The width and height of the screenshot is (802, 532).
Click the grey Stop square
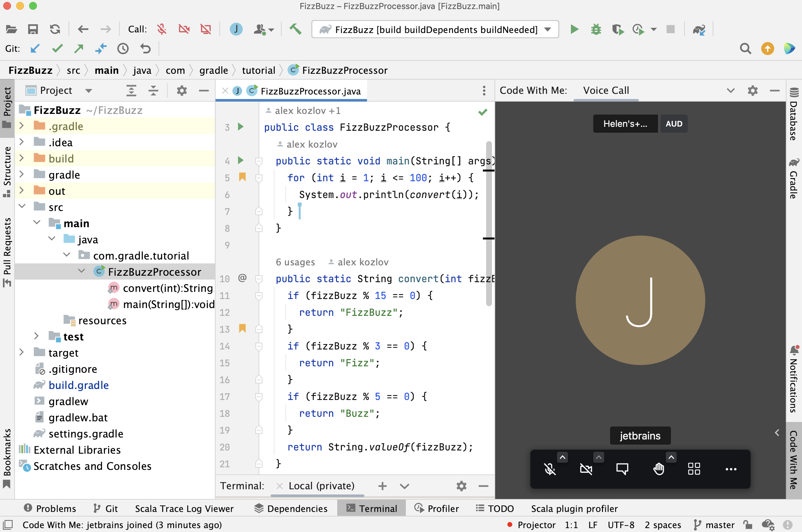(x=670, y=29)
